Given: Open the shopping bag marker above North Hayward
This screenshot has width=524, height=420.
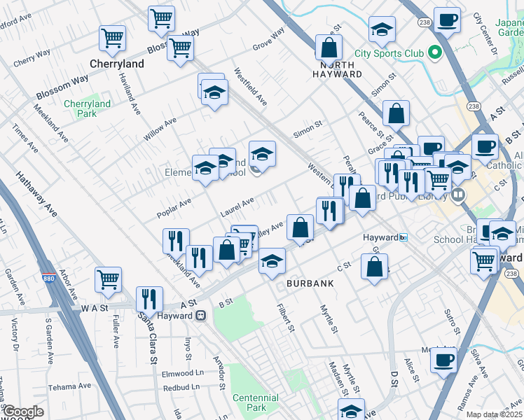Looking at the screenshot, I should pos(329,48).
